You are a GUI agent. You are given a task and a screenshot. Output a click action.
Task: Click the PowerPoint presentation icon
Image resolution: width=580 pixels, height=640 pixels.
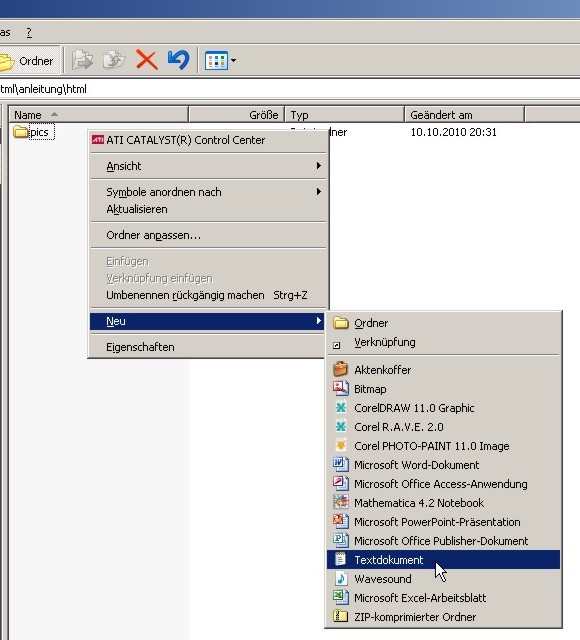(x=340, y=521)
